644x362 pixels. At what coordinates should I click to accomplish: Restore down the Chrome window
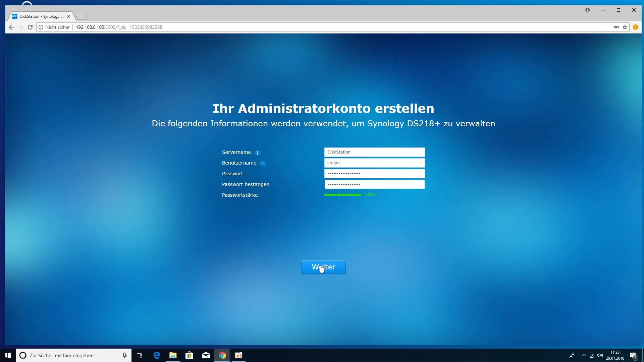[619, 10]
